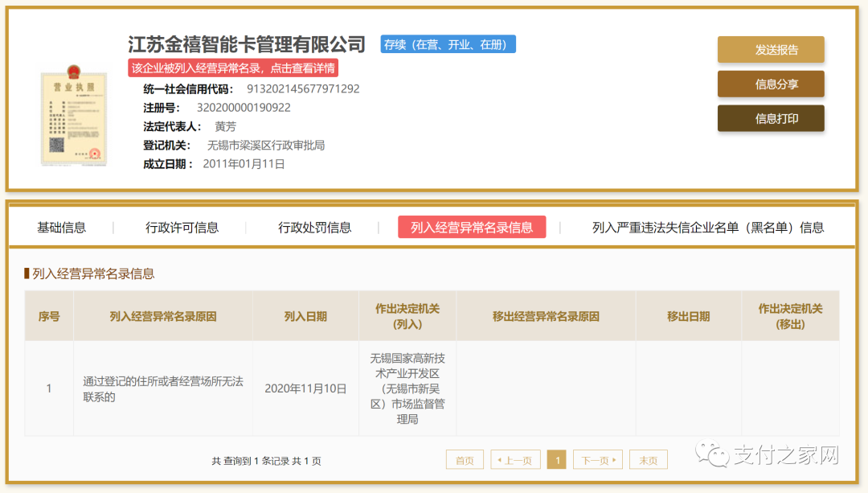Click the 序号 column header
Screen dimensions: 868x493
(49, 316)
